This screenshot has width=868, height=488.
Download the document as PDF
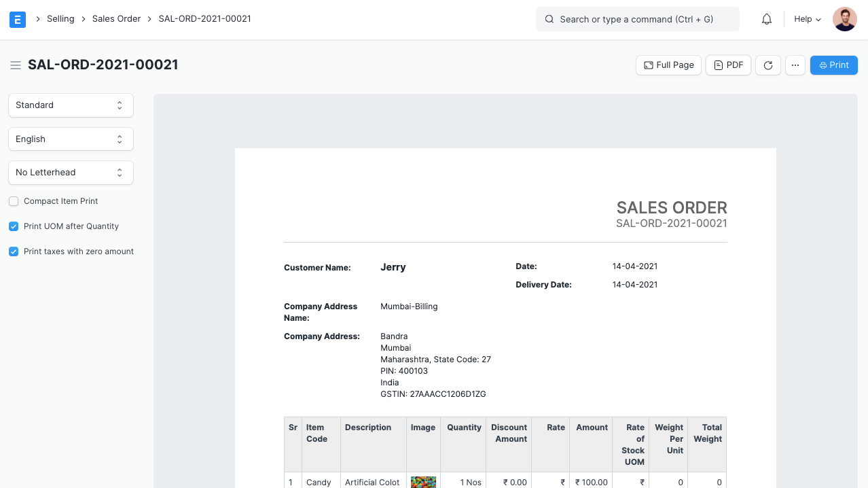click(727, 65)
